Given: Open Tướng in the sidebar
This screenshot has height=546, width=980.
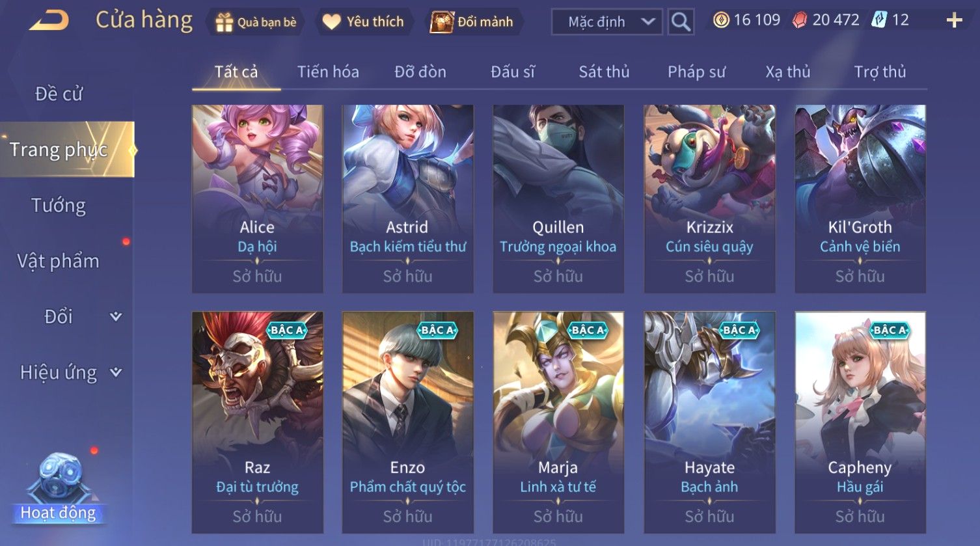Looking at the screenshot, I should click(x=59, y=206).
